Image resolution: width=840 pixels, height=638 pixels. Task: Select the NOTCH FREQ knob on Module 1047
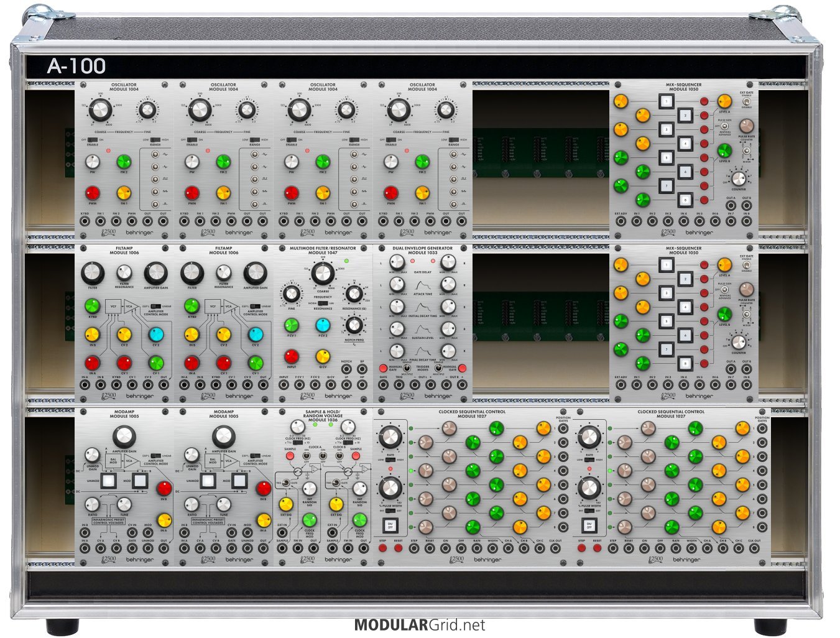click(x=353, y=325)
